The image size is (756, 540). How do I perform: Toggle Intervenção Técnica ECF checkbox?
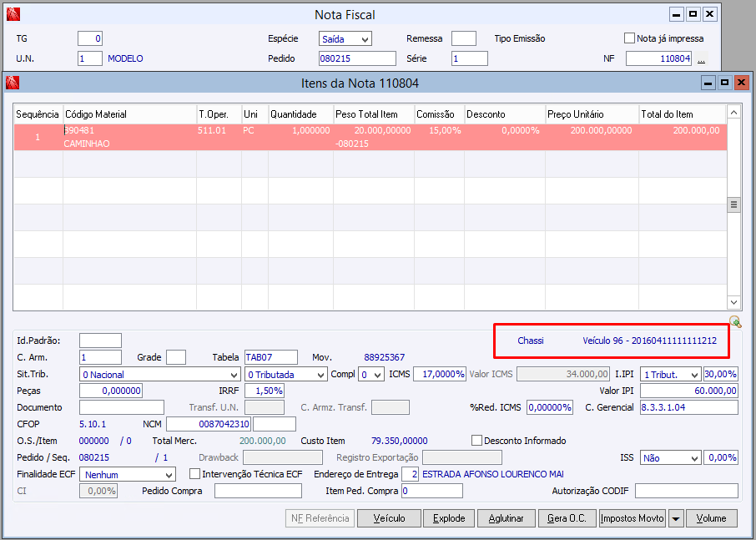(x=195, y=474)
